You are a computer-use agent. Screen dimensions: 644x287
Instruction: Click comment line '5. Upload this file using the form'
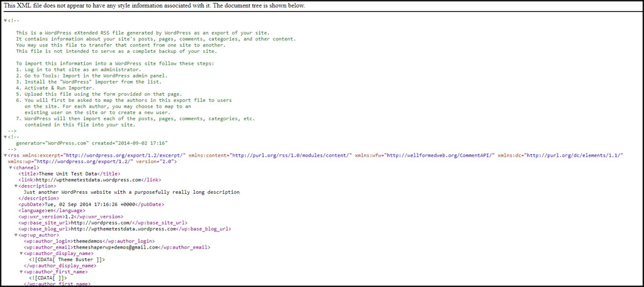100,94
